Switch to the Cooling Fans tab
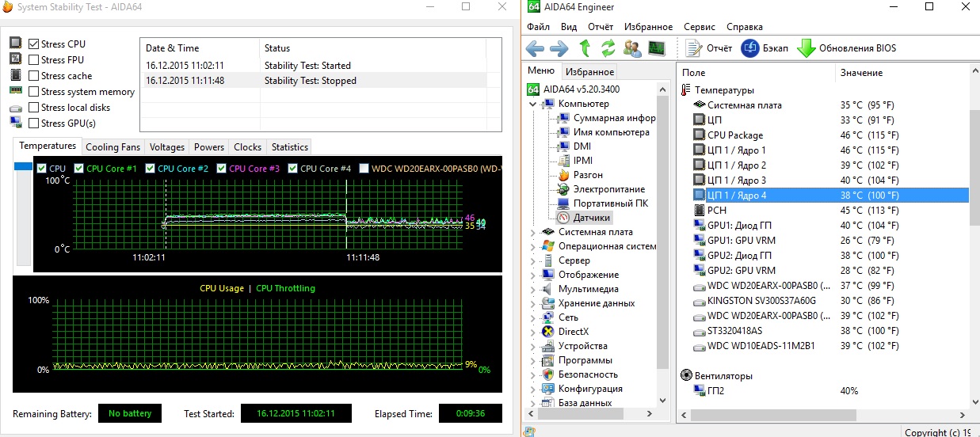 coord(112,147)
